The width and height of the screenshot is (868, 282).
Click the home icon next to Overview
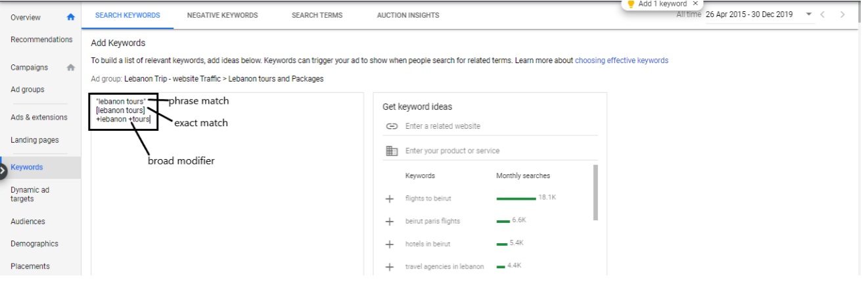pos(71,18)
